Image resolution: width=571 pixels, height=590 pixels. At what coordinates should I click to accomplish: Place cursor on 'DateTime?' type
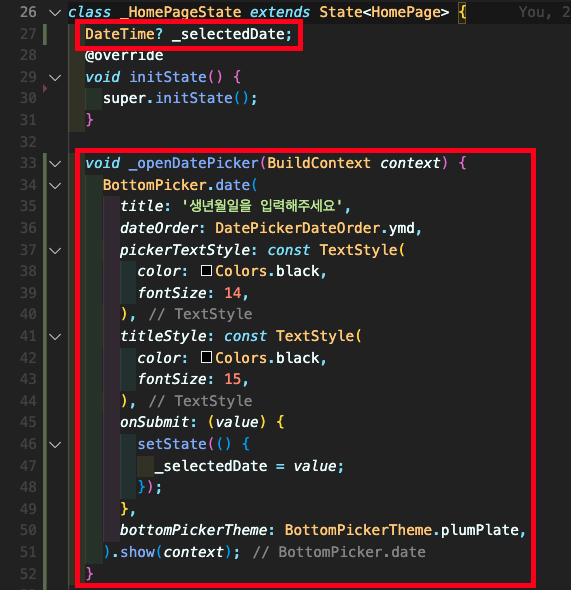coord(124,34)
